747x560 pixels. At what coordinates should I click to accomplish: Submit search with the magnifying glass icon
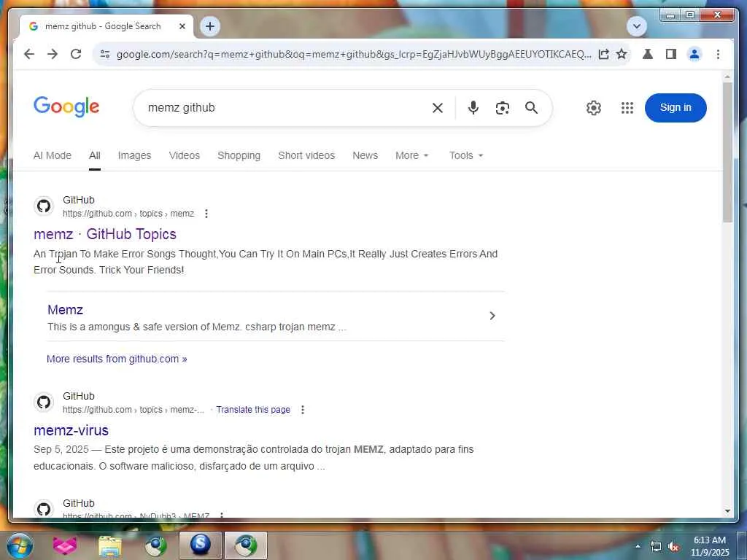532,108
